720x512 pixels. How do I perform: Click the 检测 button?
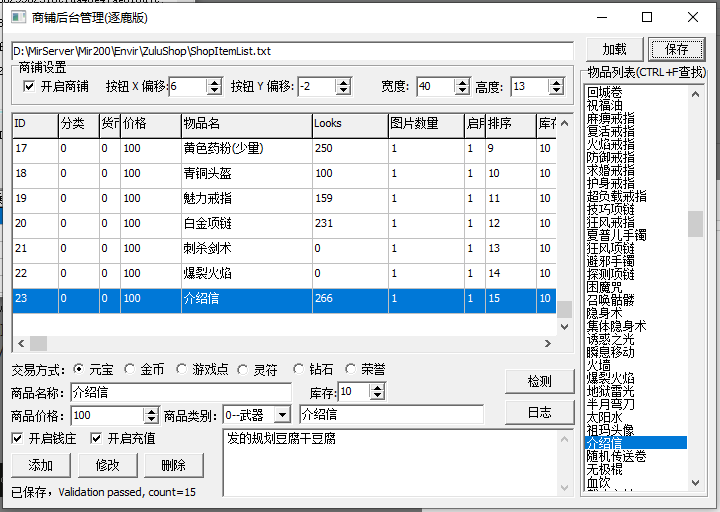[x=540, y=381]
